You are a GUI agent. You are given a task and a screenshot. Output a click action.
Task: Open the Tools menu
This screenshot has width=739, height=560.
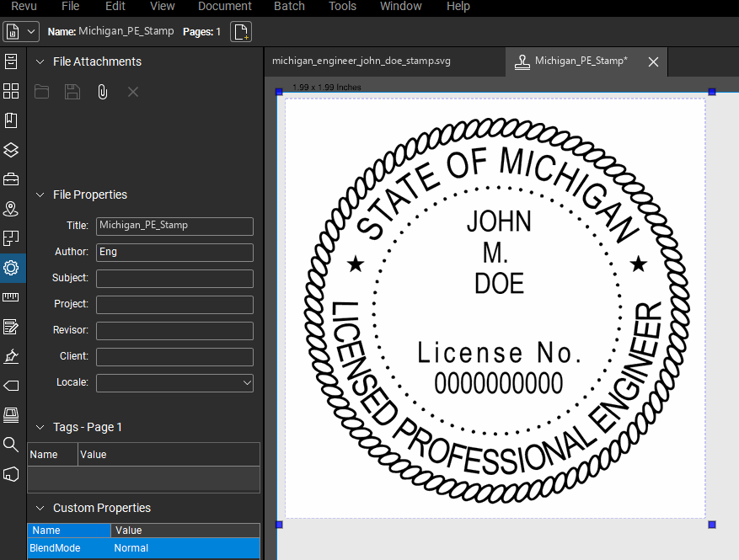(x=342, y=7)
